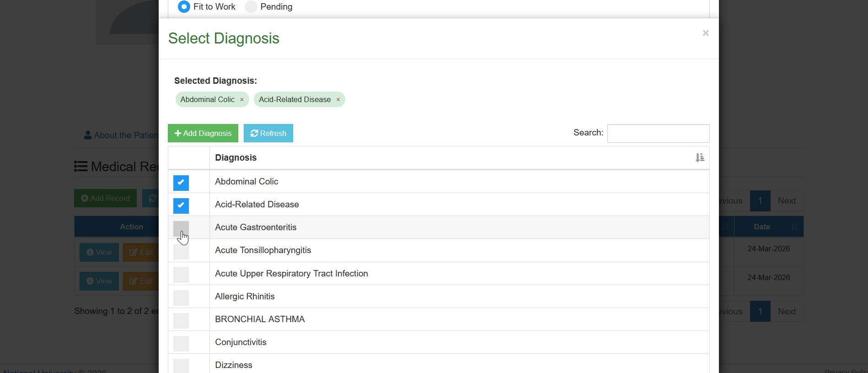Click the Action column header in background
868x373 pixels.
tap(117, 227)
